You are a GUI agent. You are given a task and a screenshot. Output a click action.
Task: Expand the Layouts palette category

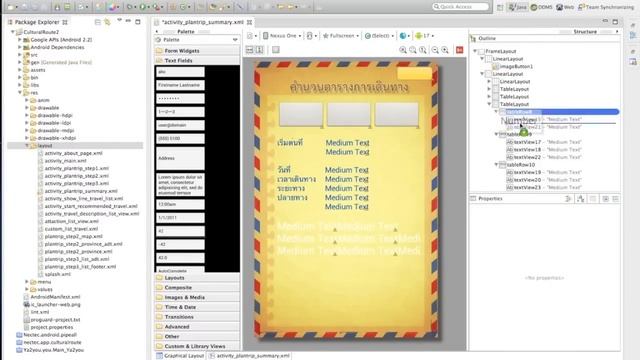(x=198, y=278)
